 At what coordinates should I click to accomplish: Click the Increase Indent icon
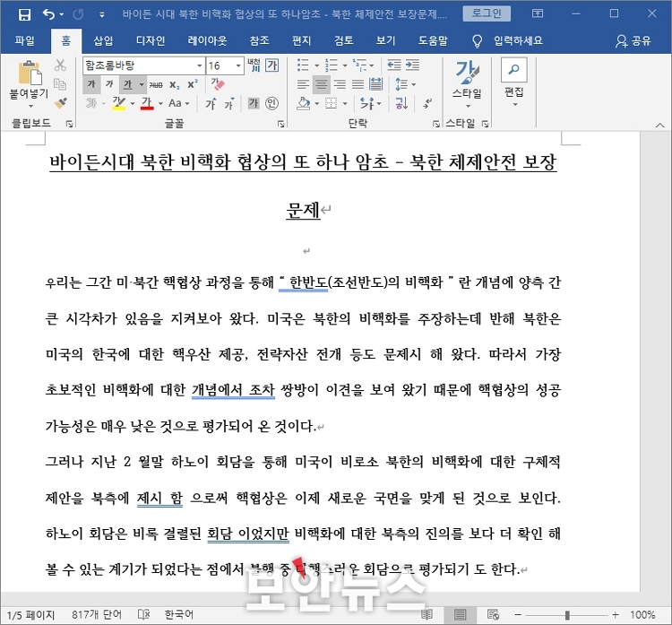point(412,65)
